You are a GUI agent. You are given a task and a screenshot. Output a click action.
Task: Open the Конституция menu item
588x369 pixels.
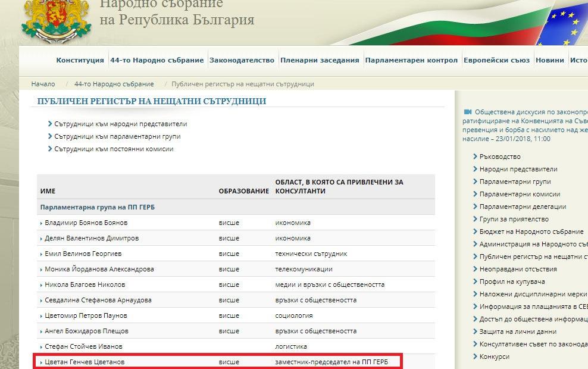click(x=80, y=60)
